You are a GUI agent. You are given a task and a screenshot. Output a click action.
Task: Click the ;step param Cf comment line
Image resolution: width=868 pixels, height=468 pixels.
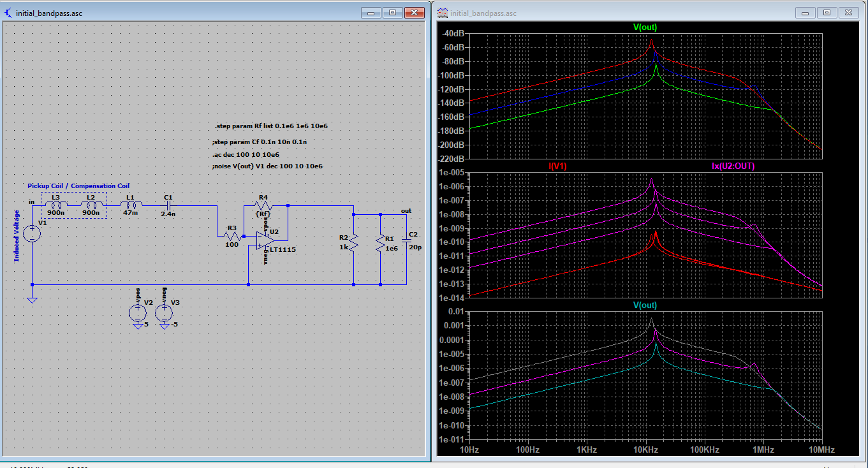coord(259,142)
